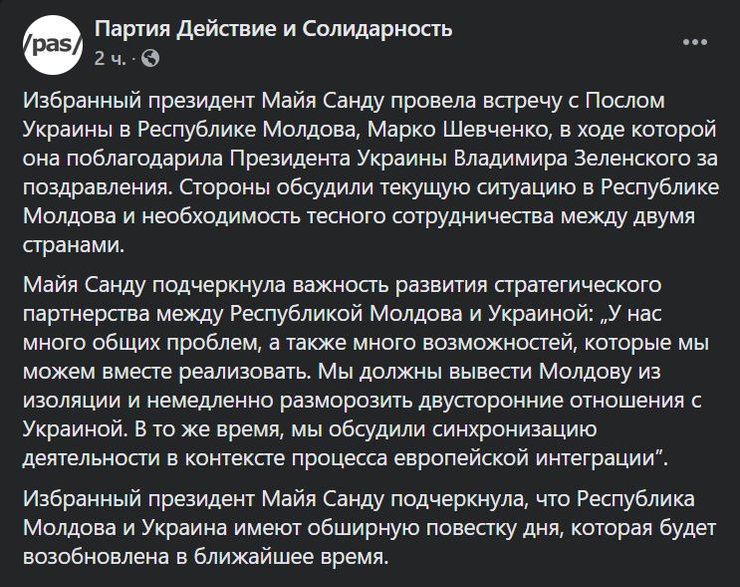
Task: Open the Партия Действие и Солидарность page
Action: tap(273, 30)
